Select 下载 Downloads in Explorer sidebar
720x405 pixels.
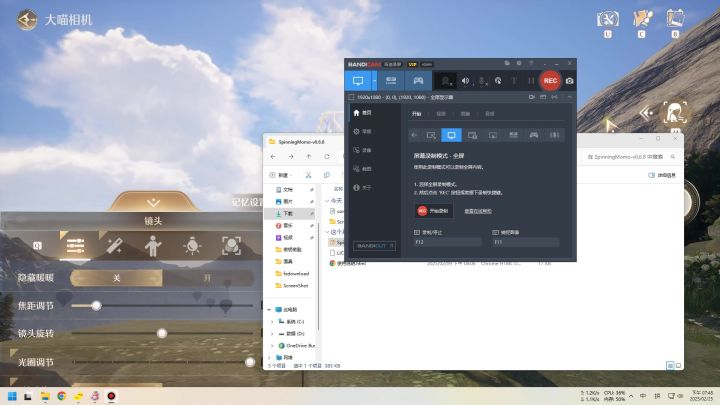pyautogui.click(x=289, y=214)
